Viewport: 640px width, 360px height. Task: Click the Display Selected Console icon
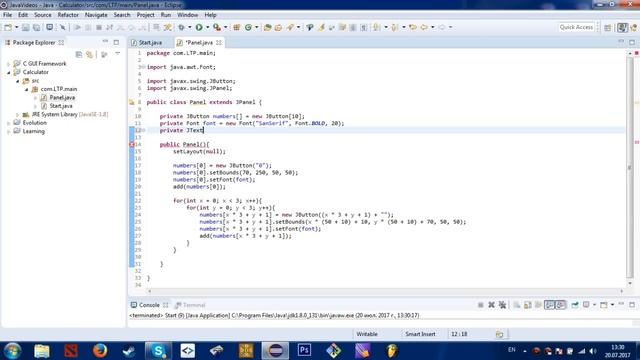click(586, 305)
